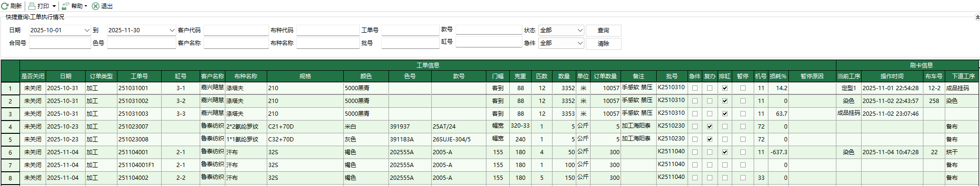Toggle 排缸 checkbox for work order 251031001
Viewport: 980px width, 186px height.
pos(725,88)
